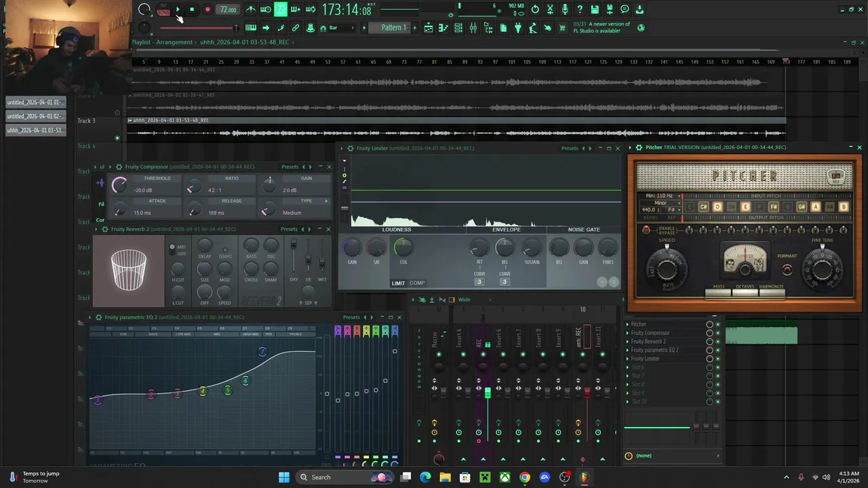This screenshot has height=488, width=868.
Task: Toggle loop recording icon
Action: point(311,9)
